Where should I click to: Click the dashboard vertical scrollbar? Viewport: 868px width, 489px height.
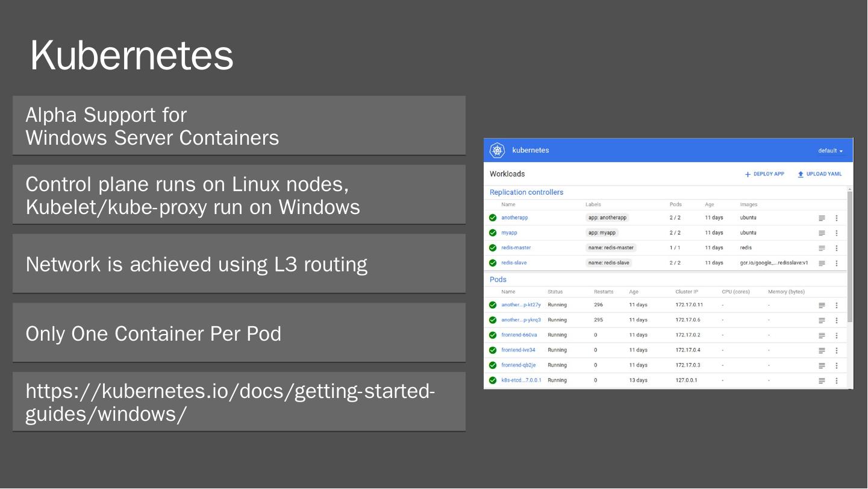pyautogui.click(x=850, y=253)
